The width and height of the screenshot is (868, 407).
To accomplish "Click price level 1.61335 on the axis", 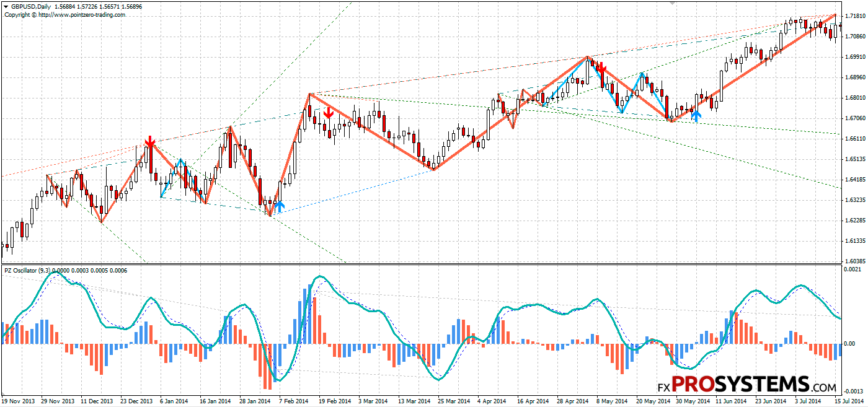I will click(x=856, y=241).
